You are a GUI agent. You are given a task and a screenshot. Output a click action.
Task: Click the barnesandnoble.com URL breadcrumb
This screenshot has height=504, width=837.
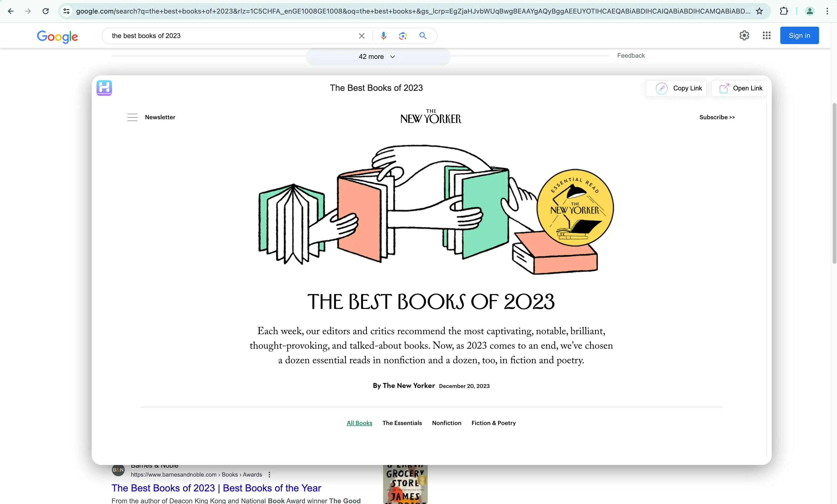click(196, 474)
